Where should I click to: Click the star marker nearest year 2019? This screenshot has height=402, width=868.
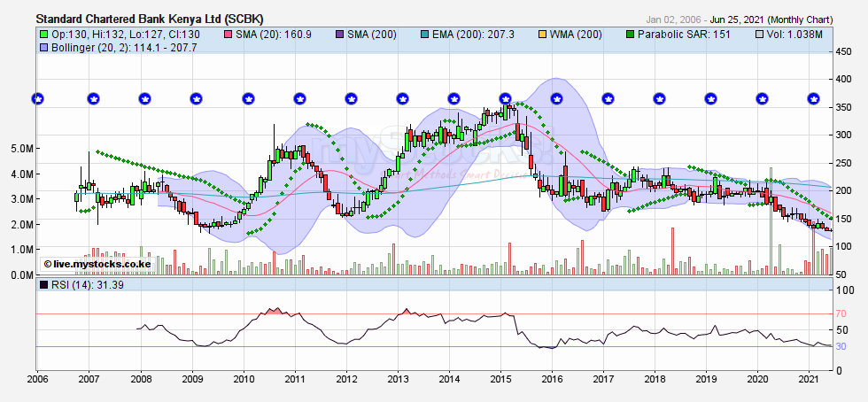[x=711, y=98]
